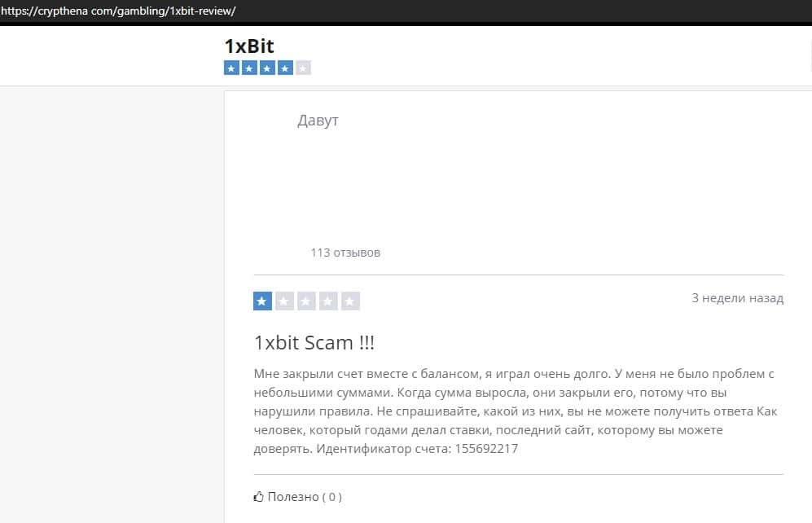Image resolution: width=812 pixels, height=523 pixels.
Task: Click the 3 недели назад timestamp
Action: [737, 298]
